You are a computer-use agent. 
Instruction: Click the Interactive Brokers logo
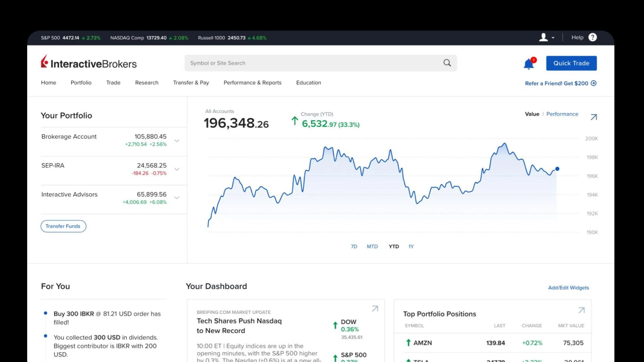point(89,63)
